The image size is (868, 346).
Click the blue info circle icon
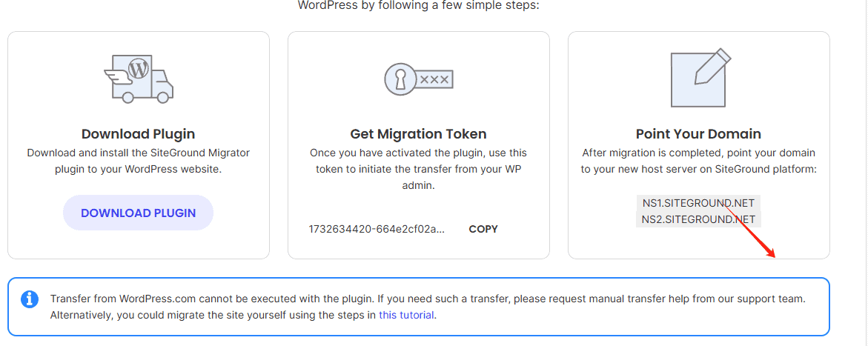tap(30, 299)
